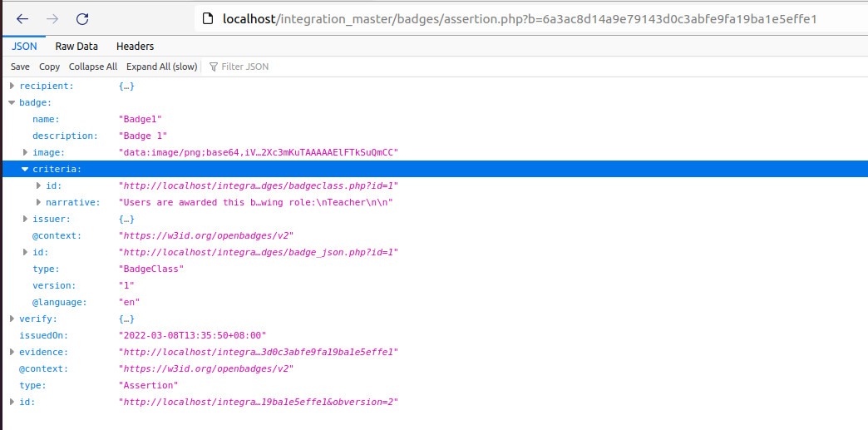The image size is (868, 430).
Task: Focus the Filter JSON input field
Action: (244, 67)
